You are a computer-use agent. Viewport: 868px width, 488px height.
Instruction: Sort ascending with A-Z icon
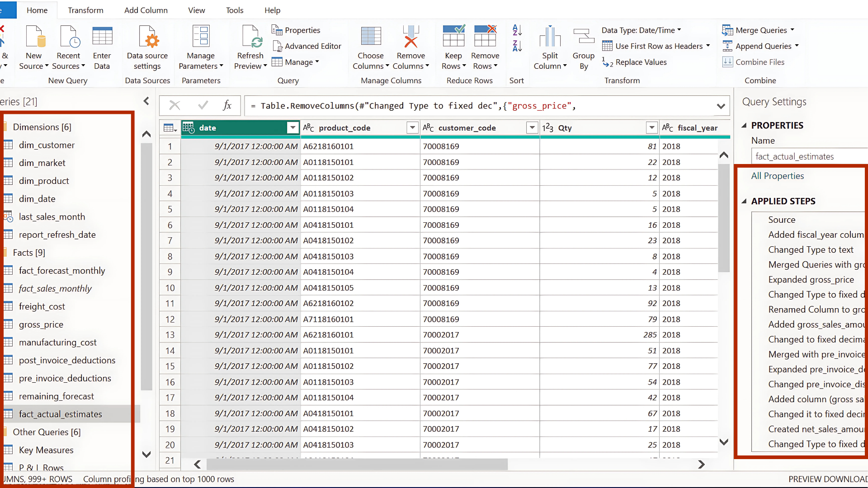[x=517, y=30]
